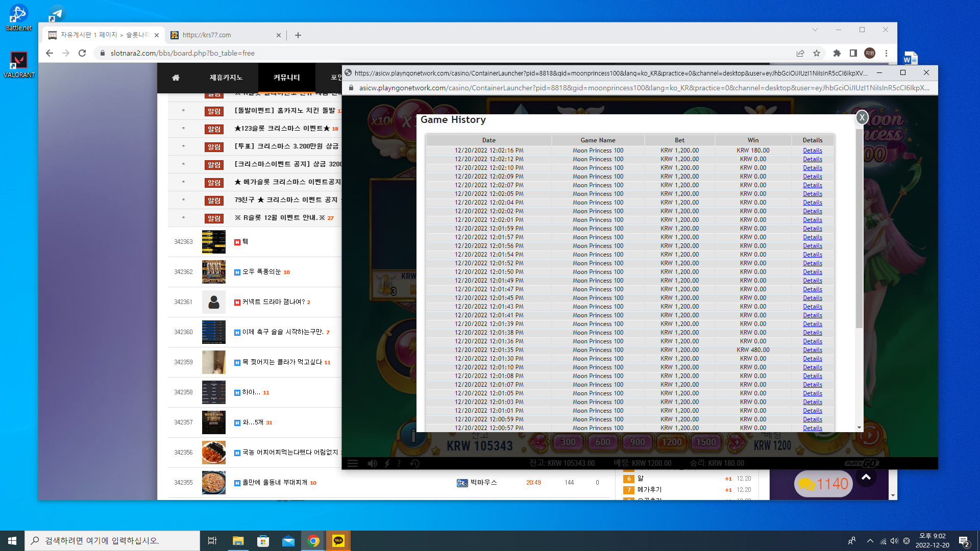
Task: Open post 목 찢어지는 콜라가 먹고싶다
Action: click(282, 362)
